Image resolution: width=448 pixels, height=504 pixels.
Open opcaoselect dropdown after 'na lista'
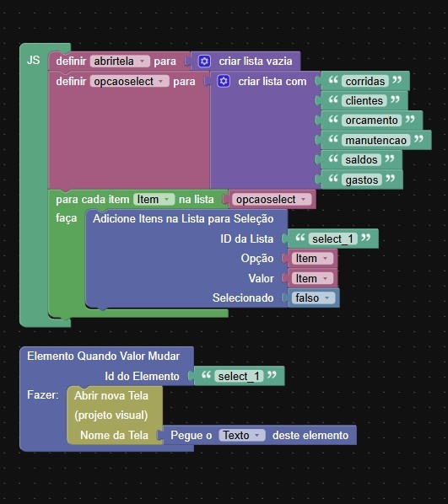tap(272, 199)
